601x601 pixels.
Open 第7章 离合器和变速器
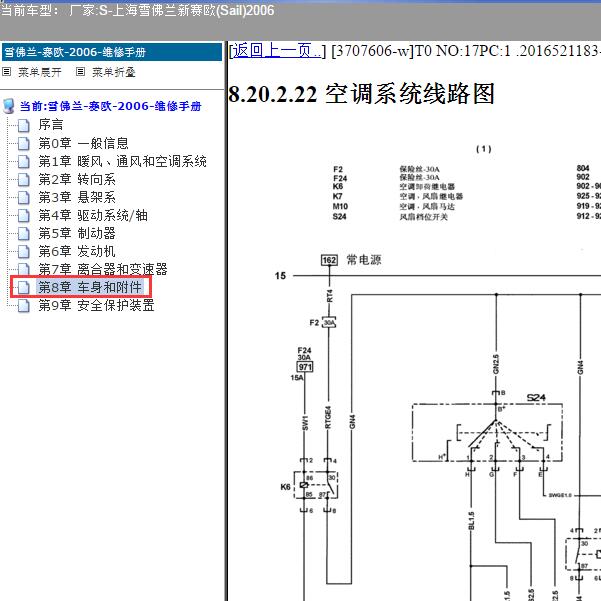tap(103, 269)
